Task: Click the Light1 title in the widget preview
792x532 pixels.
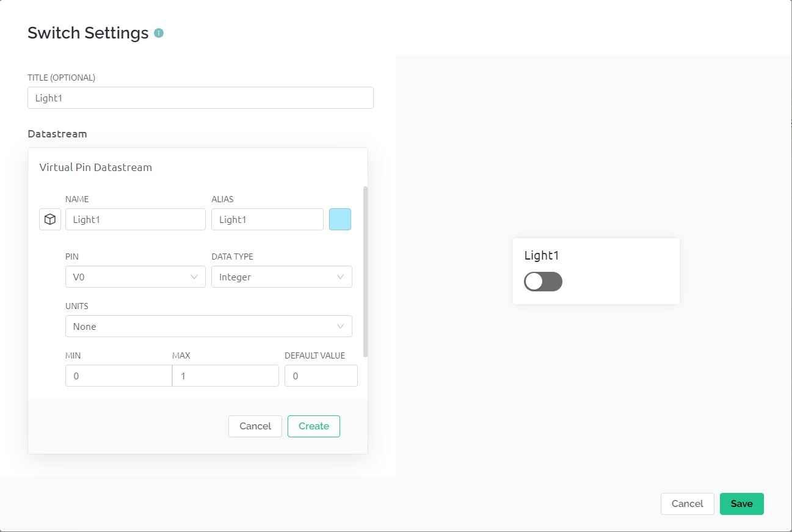Action: pos(542,255)
